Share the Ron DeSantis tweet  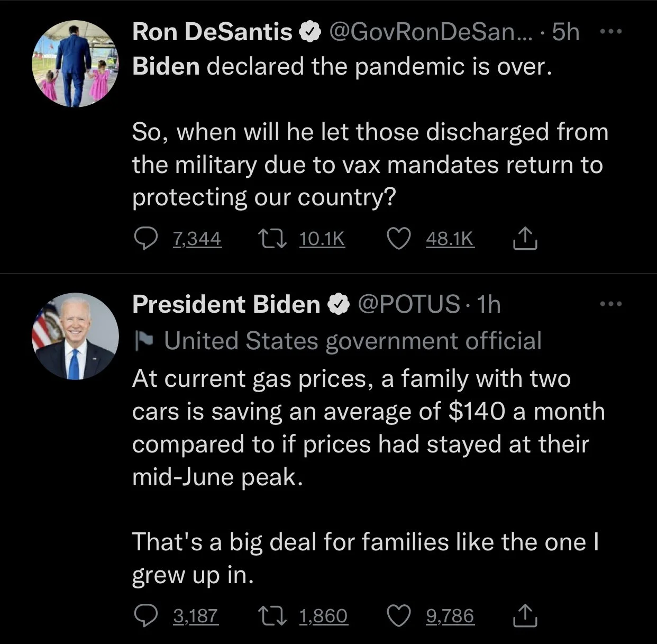(525, 239)
